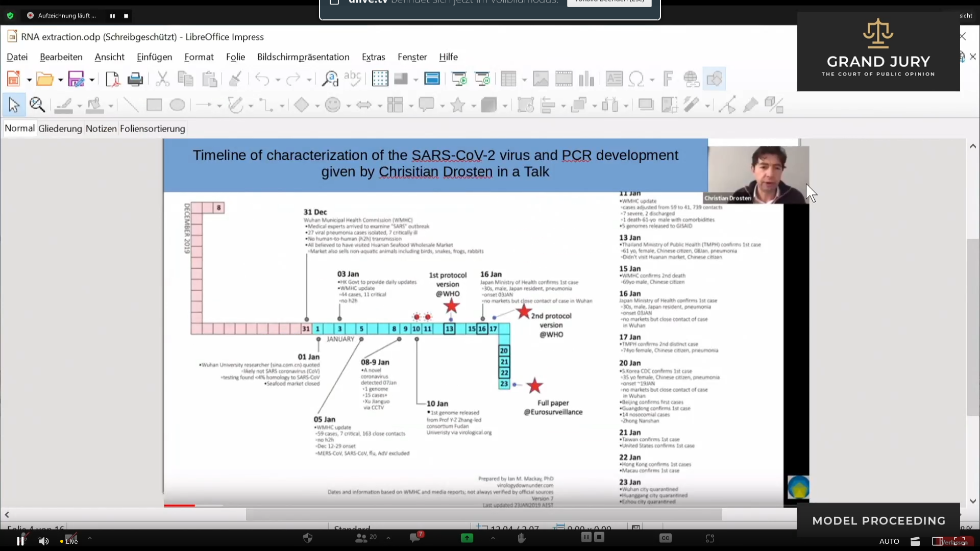Switch to the Foliensortierung view tab

pos(152,129)
